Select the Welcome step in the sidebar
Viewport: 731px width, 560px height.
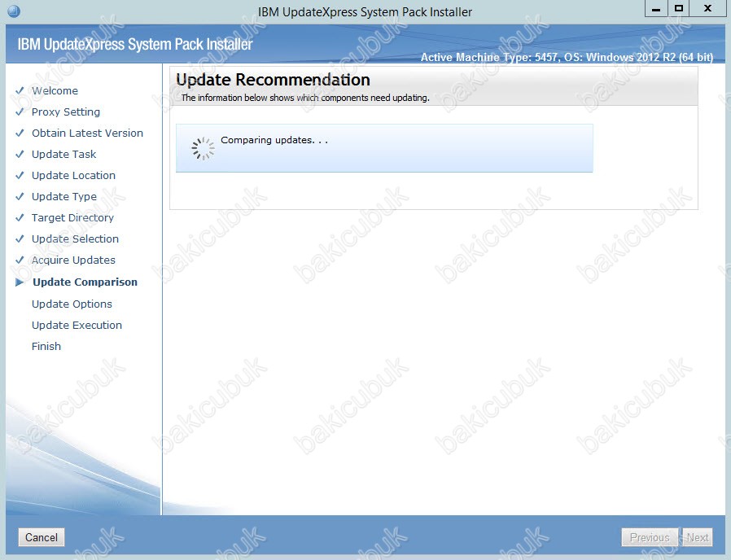point(55,91)
